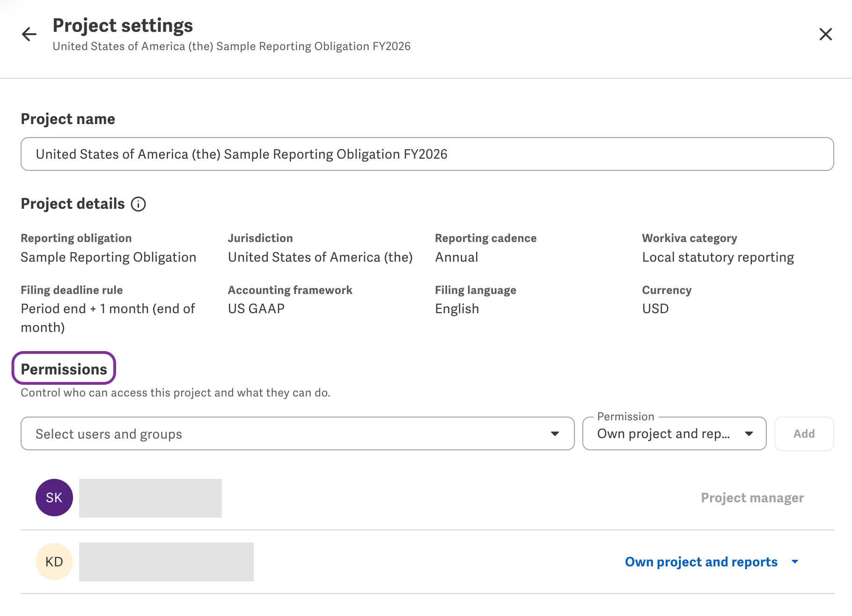The height and width of the screenshot is (616, 852).
Task: Click the Workiva category label
Action: click(x=690, y=238)
